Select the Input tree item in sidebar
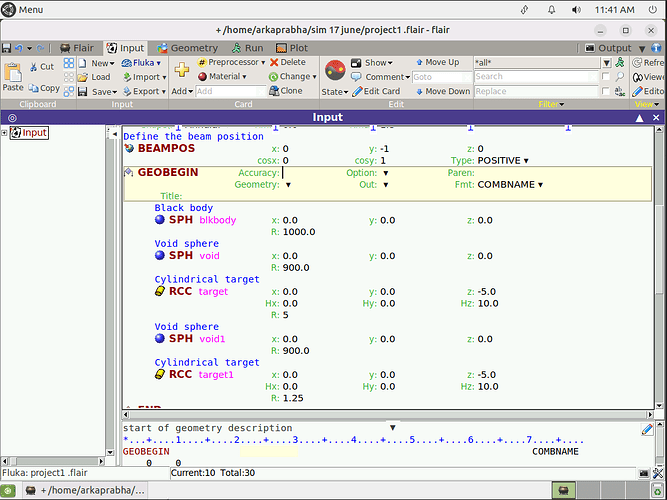667x500 pixels. pos(34,133)
